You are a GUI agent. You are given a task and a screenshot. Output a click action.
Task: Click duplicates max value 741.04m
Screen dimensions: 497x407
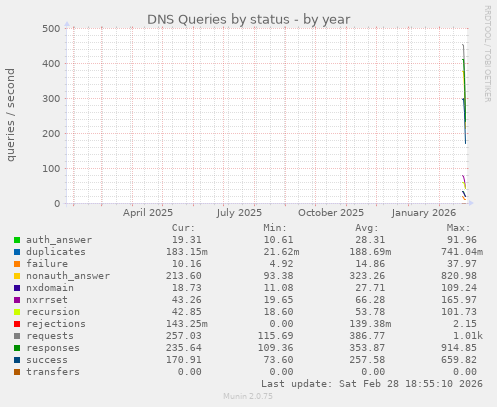[462, 252]
